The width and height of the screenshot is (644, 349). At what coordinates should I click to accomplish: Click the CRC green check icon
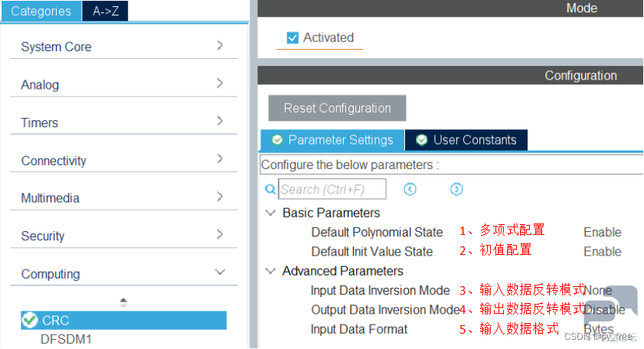pyautogui.click(x=30, y=320)
